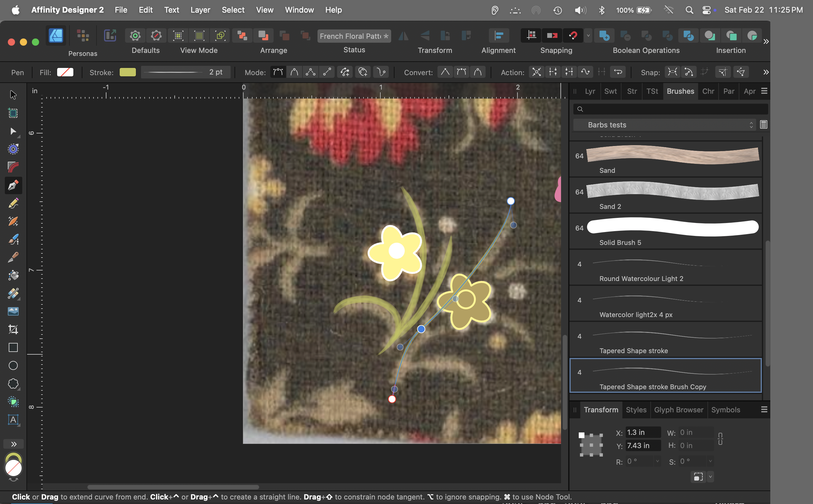813x504 pixels.
Task: Convert node to Sharp
Action: [445, 72]
